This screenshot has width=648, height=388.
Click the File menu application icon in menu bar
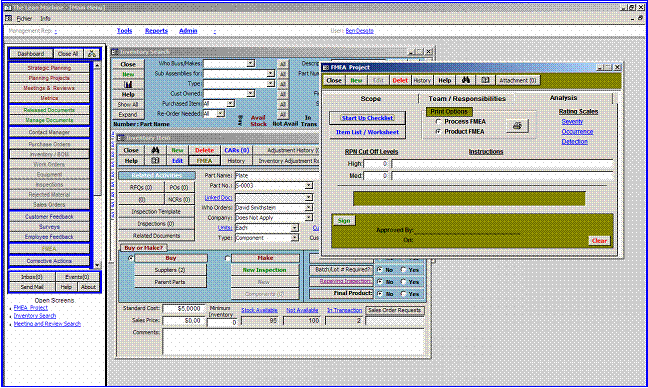pyautogui.click(x=9, y=19)
